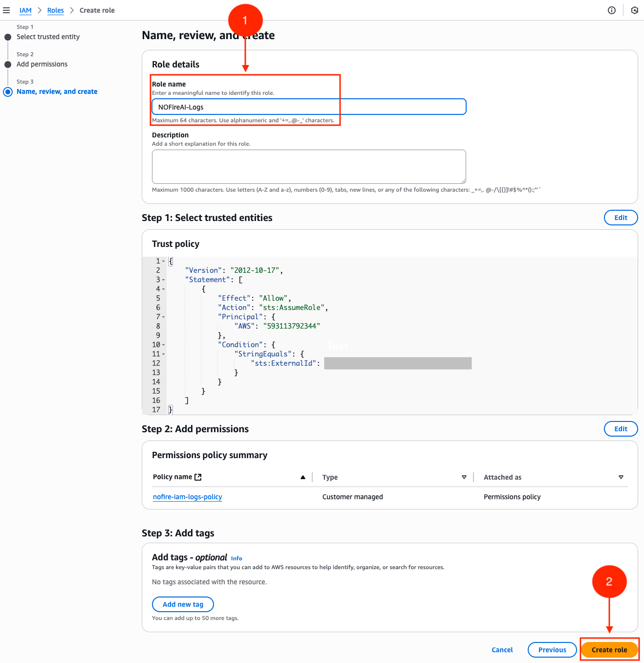Collapse trust policy code line 1
The width and height of the screenshot is (644, 663).
(x=164, y=262)
